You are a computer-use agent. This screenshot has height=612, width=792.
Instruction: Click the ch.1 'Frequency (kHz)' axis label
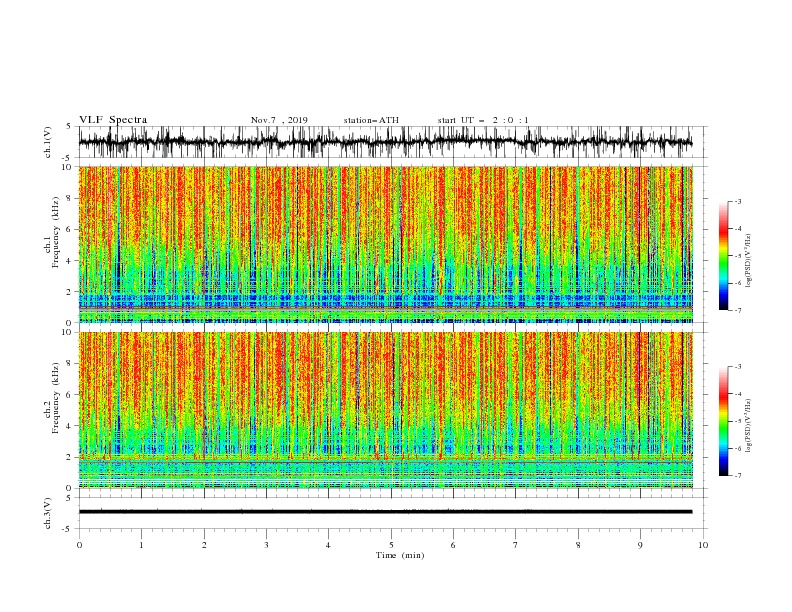click(55, 232)
